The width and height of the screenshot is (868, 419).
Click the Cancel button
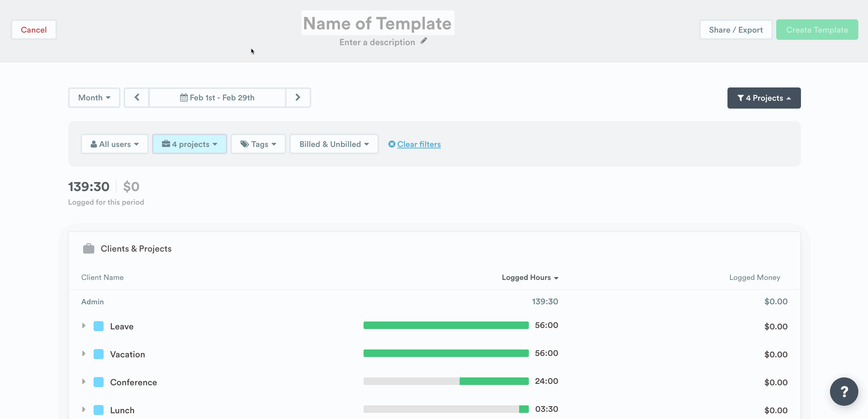[x=34, y=30]
